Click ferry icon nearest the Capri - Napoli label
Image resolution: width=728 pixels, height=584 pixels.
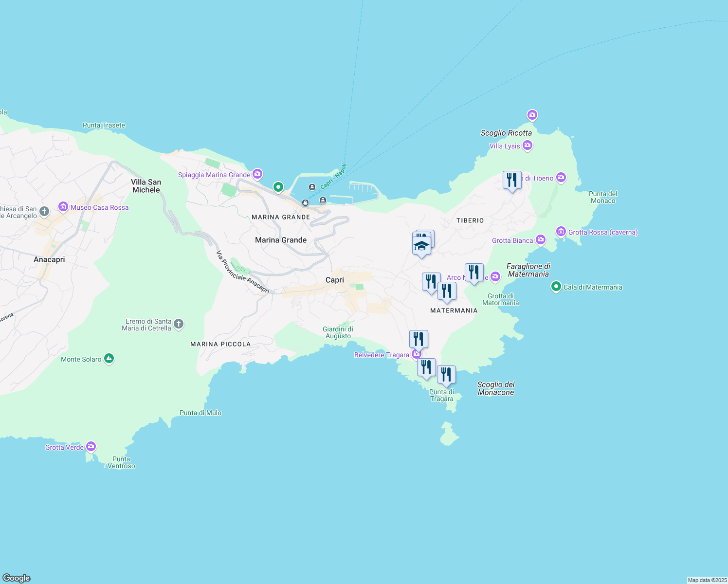pos(312,187)
